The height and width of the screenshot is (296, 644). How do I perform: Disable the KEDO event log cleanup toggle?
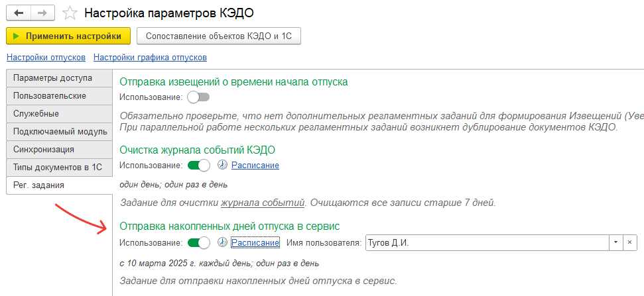(x=198, y=166)
